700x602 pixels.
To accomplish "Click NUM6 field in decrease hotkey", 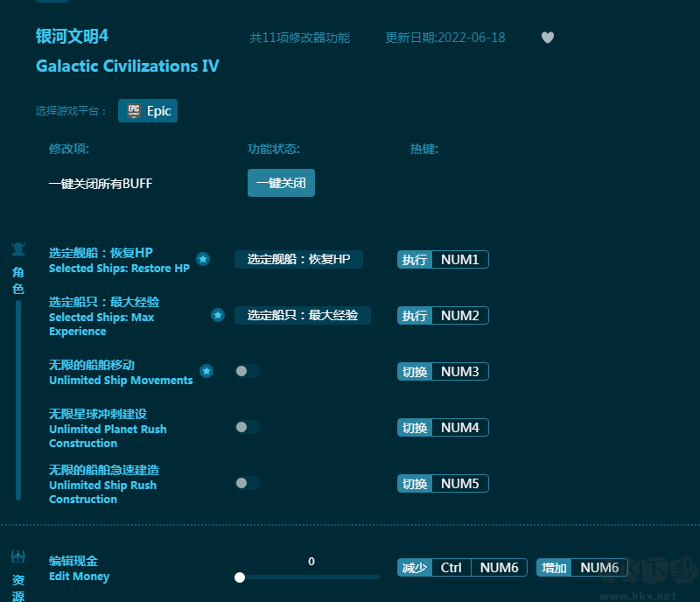I will [499, 568].
